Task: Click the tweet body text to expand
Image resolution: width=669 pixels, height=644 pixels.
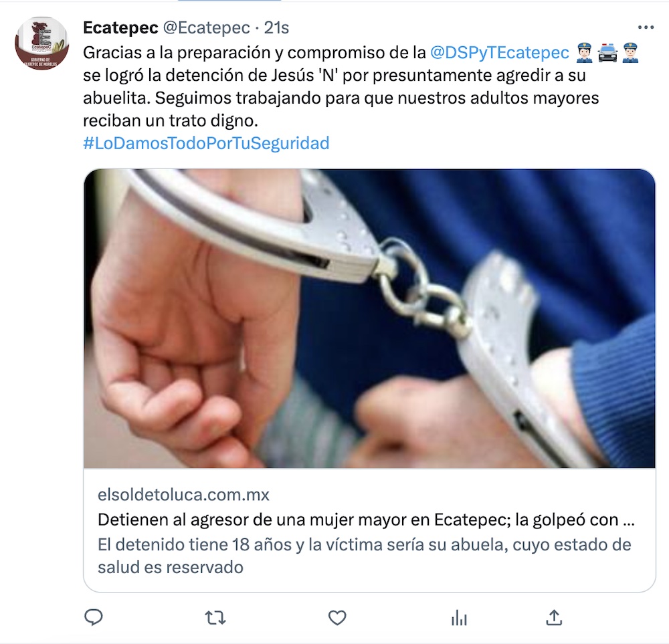Action: pyautogui.click(x=341, y=86)
